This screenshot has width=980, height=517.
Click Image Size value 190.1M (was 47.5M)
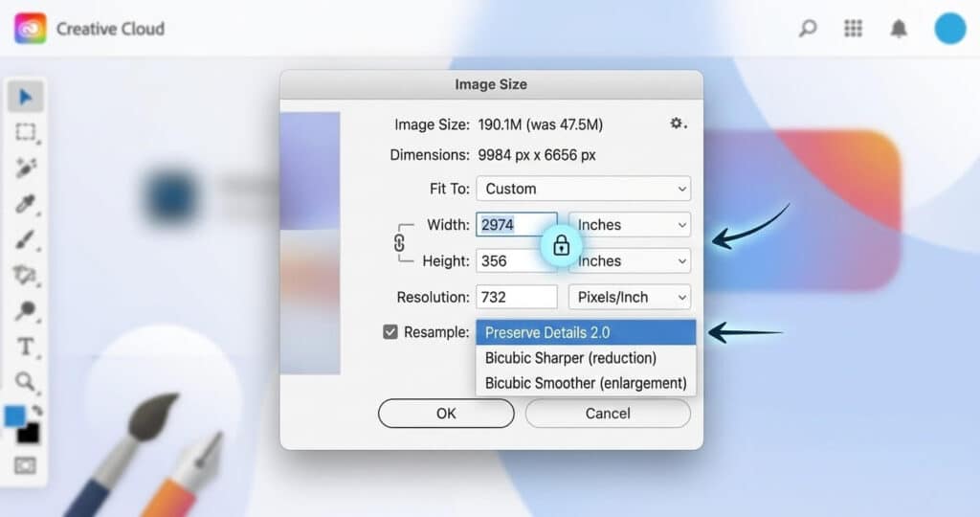(541, 124)
